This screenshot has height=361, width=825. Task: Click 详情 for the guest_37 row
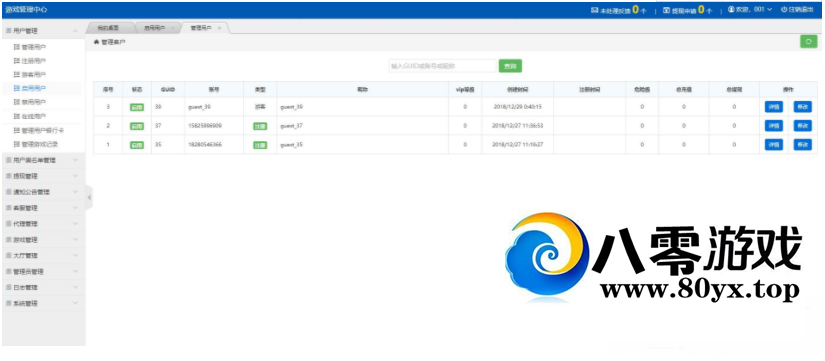coord(773,126)
